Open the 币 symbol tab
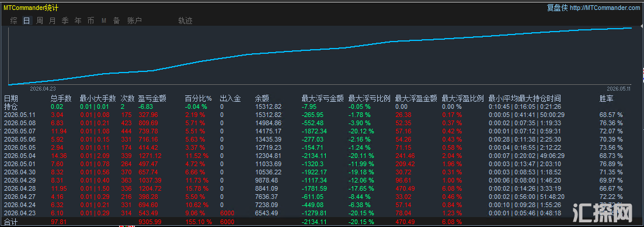Viewport: 644px width, 227px height. (90, 20)
